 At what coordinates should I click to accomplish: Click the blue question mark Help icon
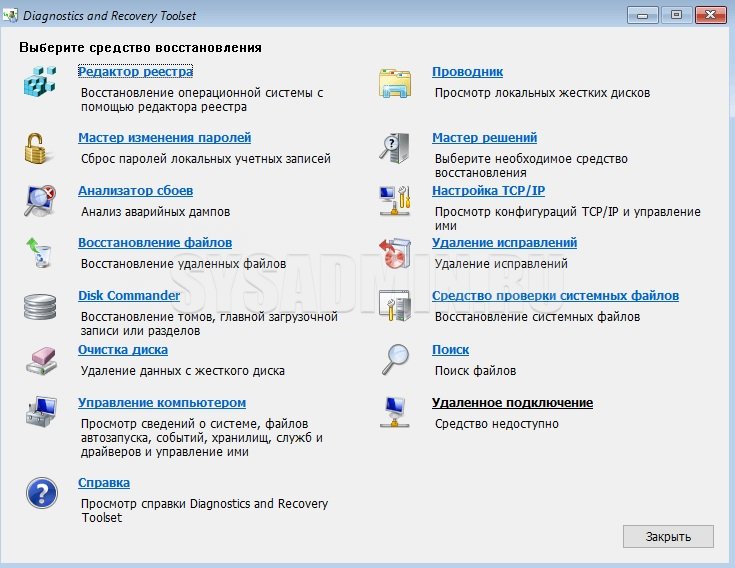pos(39,493)
